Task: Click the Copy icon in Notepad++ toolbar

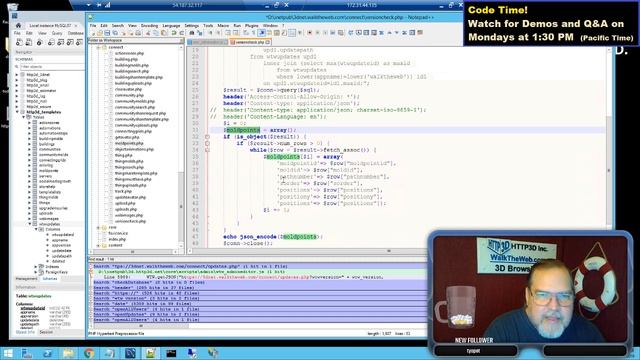Action: pyautogui.click(x=156, y=33)
